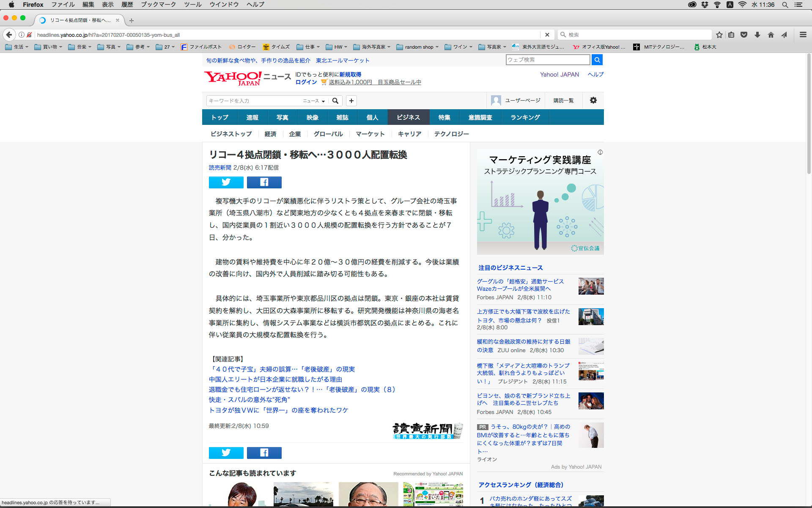Screen dimensions: 812x508
Task: Switch to the ランキング news tab
Action: [525, 117]
